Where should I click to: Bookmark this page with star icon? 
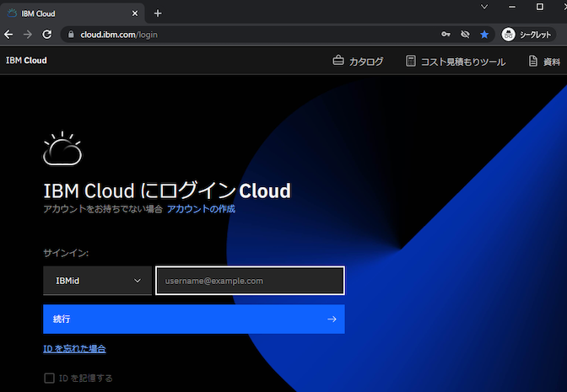pyautogui.click(x=484, y=35)
